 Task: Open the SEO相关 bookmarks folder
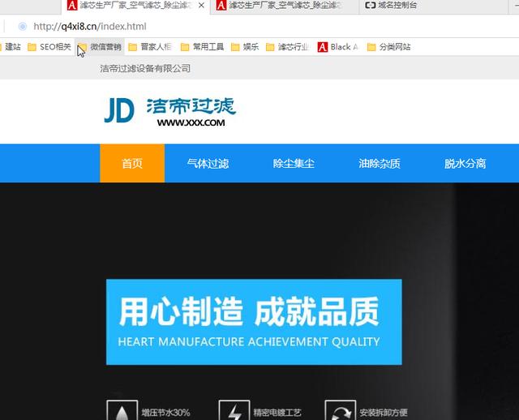tap(49, 47)
